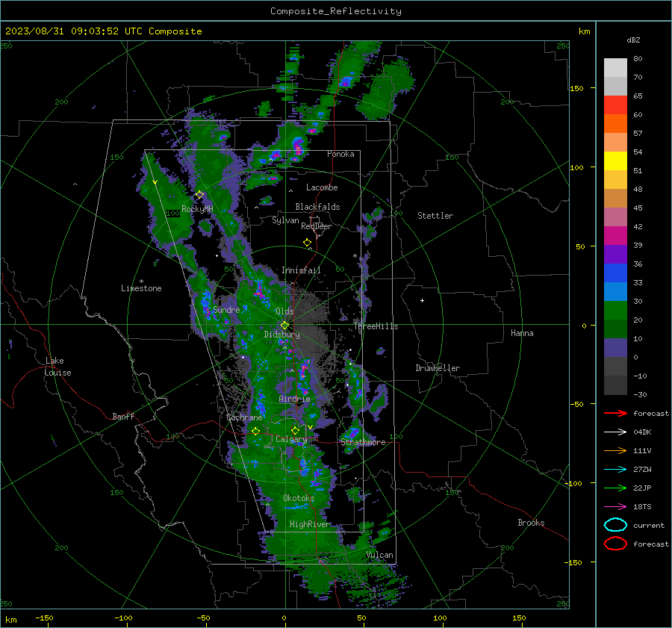Click the ThreeHills label
The image size is (672, 628).
click(x=376, y=326)
